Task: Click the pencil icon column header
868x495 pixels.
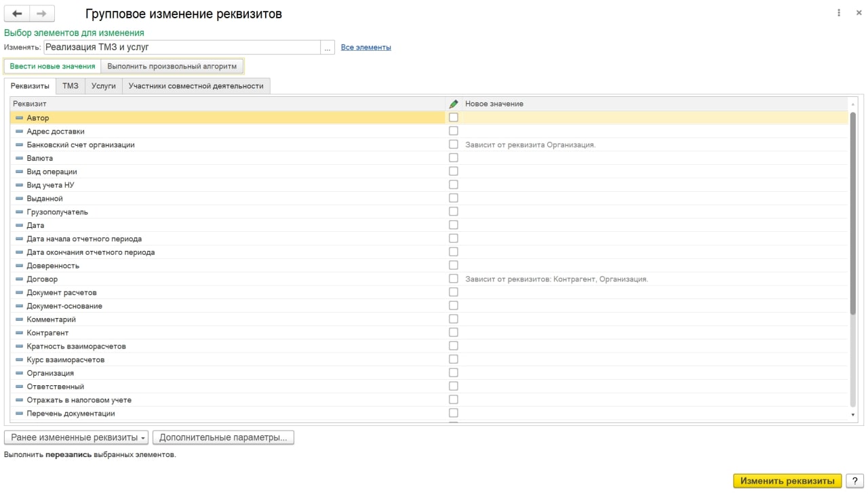Action: coord(454,104)
